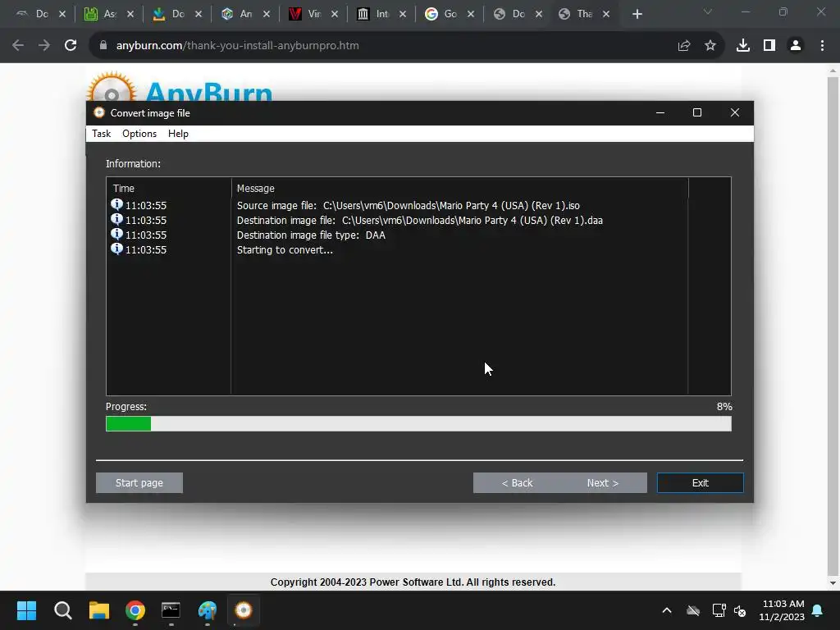This screenshot has width=840, height=630.
Task: Open the Paint app from the taskbar
Action: click(208, 610)
